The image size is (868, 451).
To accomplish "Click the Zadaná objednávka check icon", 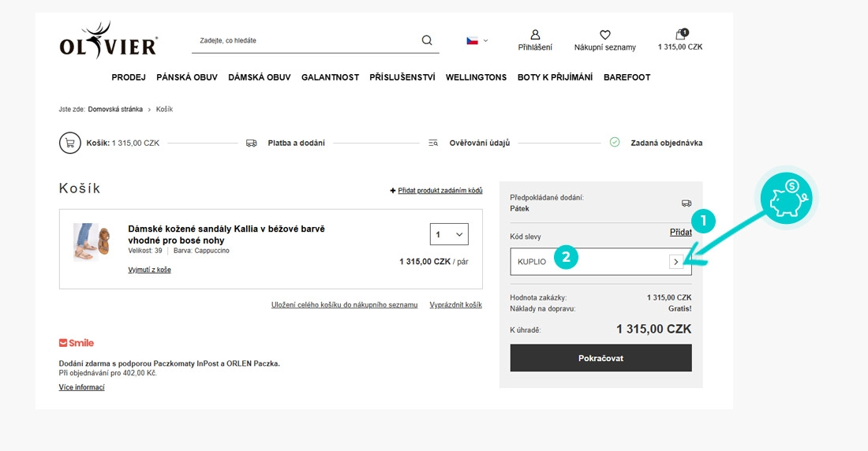I will click(x=615, y=142).
